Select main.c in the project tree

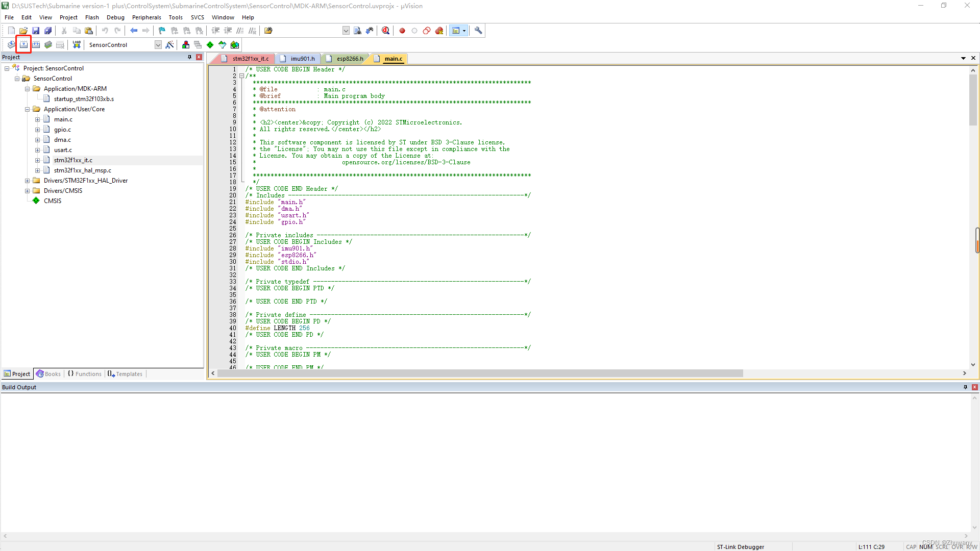pos(63,119)
